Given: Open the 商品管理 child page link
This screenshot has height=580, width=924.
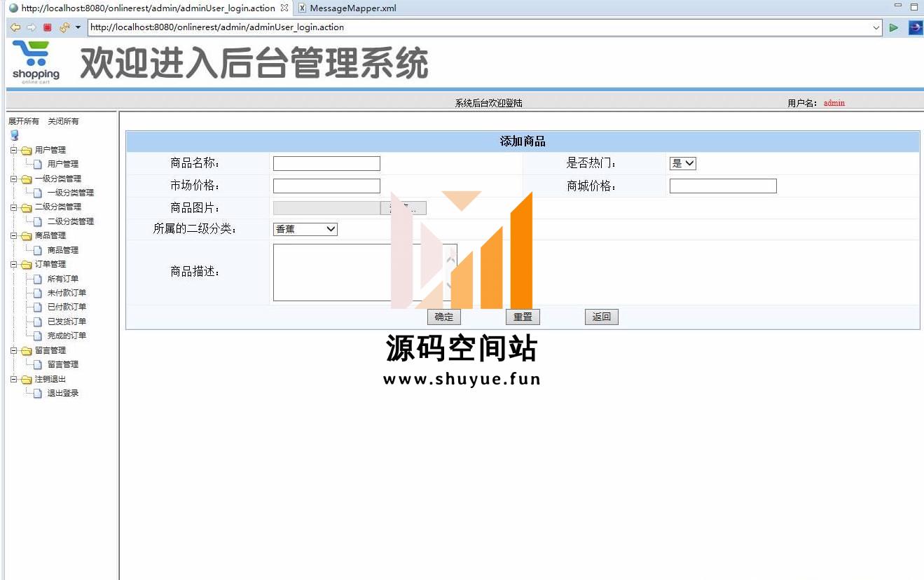Looking at the screenshot, I should pyautogui.click(x=63, y=250).
